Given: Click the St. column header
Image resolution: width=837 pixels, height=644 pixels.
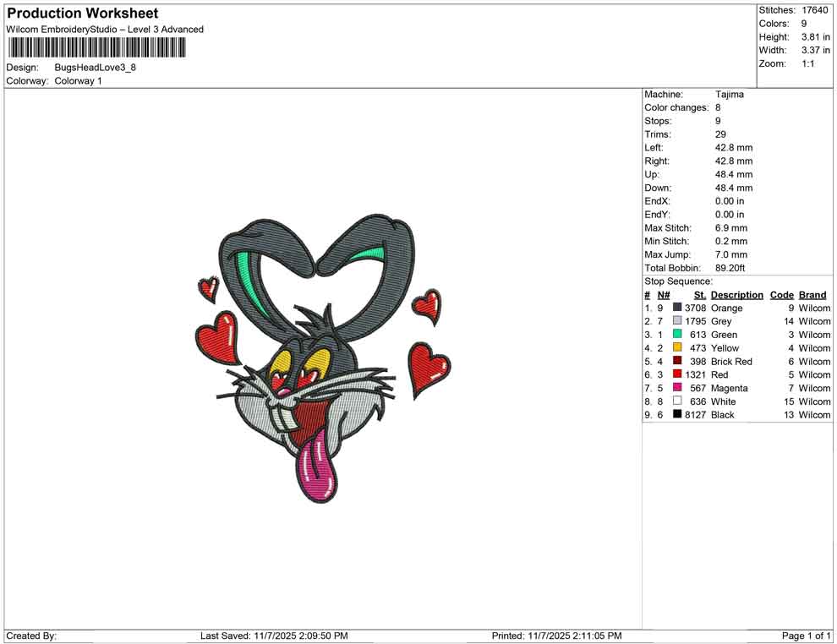Looking at the screenshot, I should coord(699,294).
